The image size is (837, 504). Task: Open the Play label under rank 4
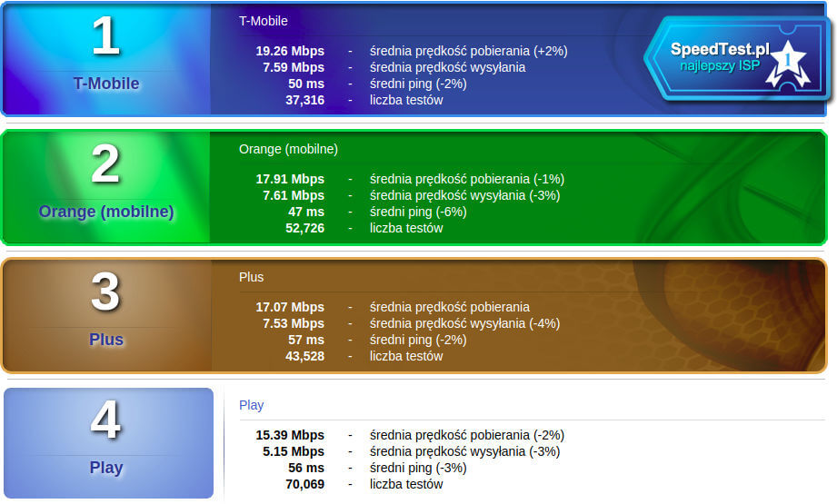106,468
